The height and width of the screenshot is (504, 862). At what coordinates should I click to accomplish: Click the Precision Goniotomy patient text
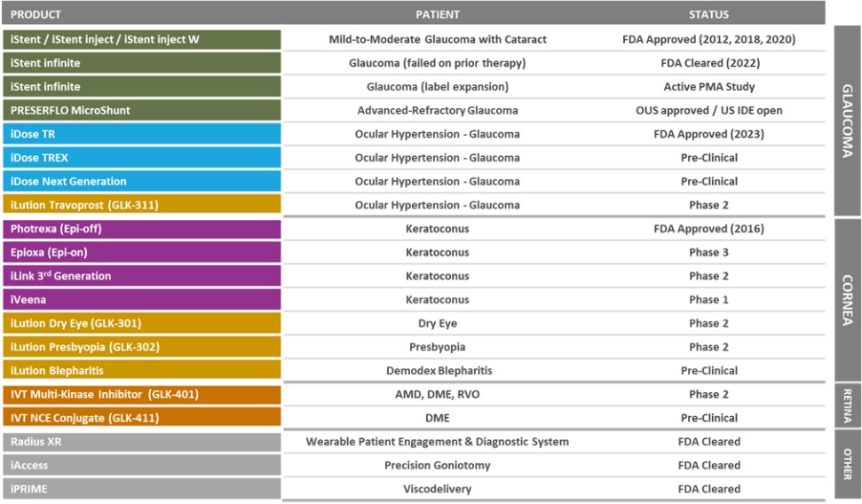point(438,465)
